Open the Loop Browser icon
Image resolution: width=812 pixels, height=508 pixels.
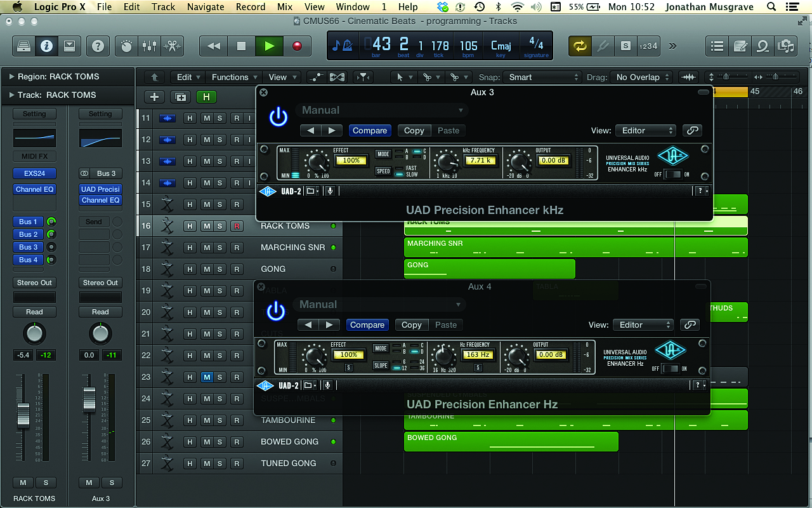click(763, 46)
